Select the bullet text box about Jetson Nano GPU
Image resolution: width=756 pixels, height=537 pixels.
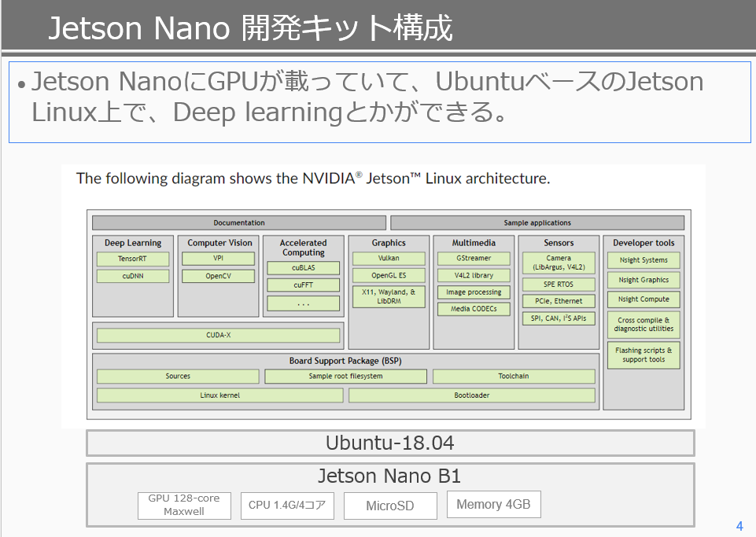pos(380,102)
